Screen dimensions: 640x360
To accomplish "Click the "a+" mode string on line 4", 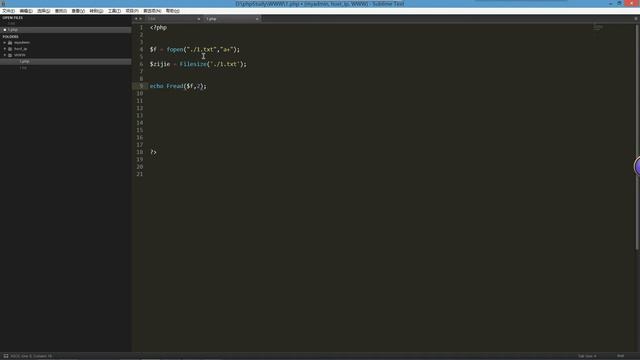I will coord(227,49).
